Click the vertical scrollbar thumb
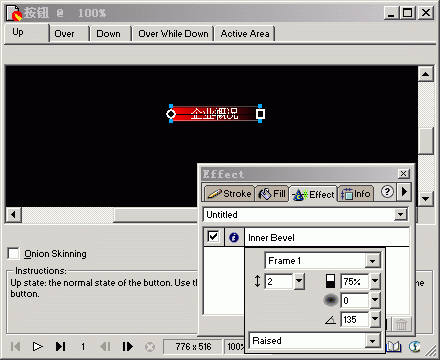Viewport: 440px width, 360px height. [425, 140]
